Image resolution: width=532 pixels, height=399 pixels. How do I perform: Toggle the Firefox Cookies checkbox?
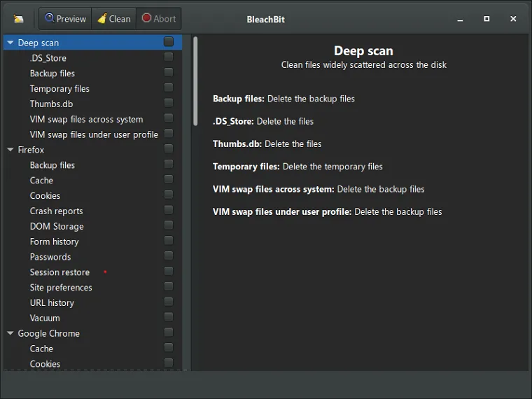click(169, 195)
